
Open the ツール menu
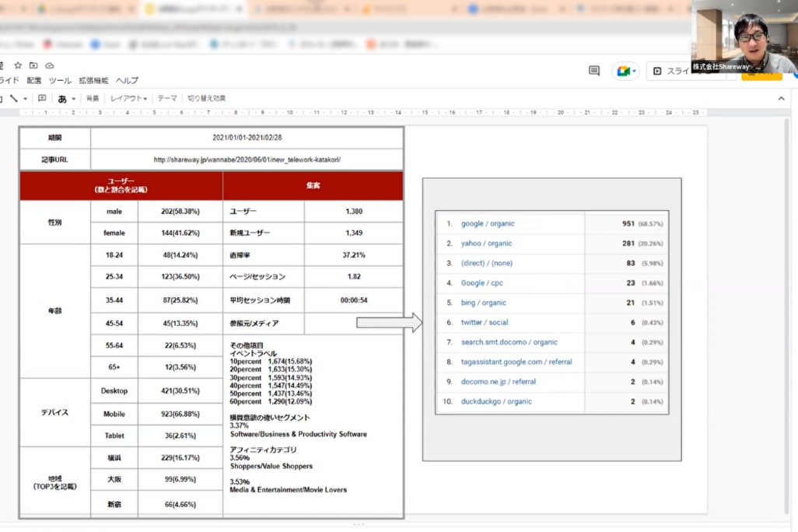[x=60, y=81]
